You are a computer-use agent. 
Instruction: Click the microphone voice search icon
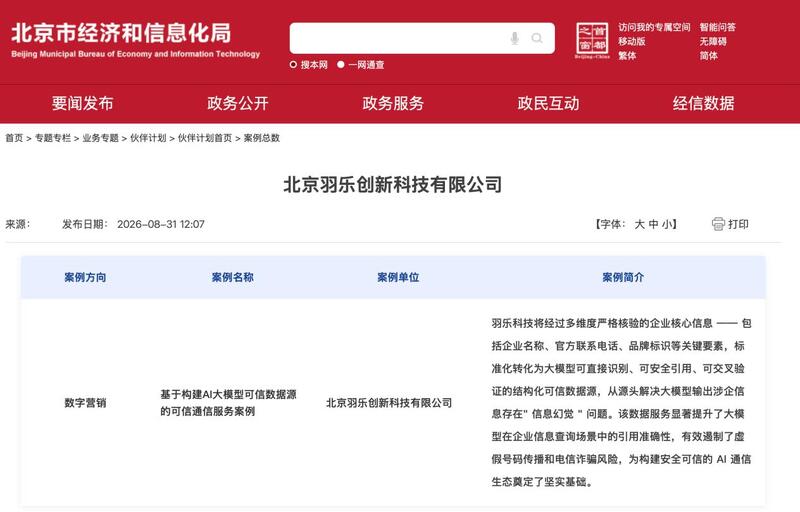(515, 38)
